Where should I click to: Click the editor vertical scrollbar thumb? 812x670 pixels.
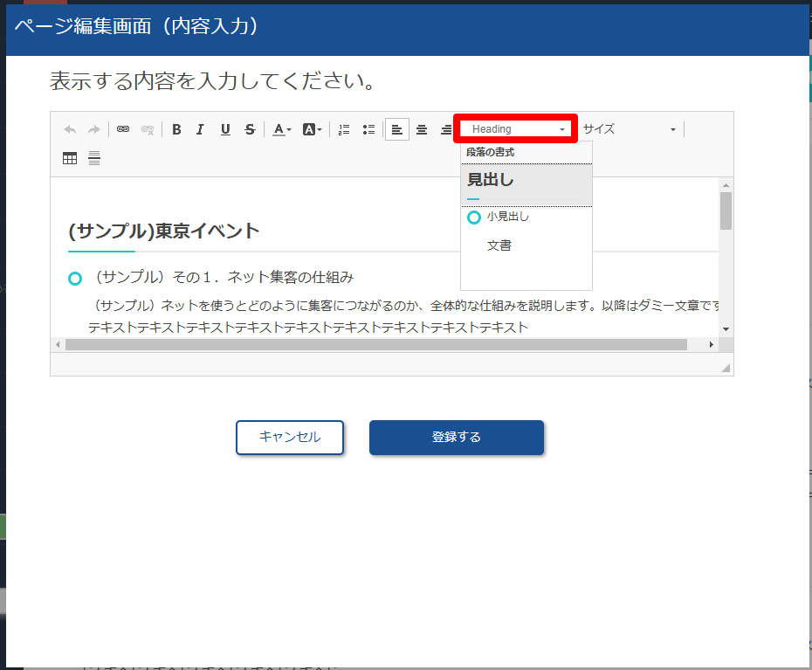(x=726, y=211)
